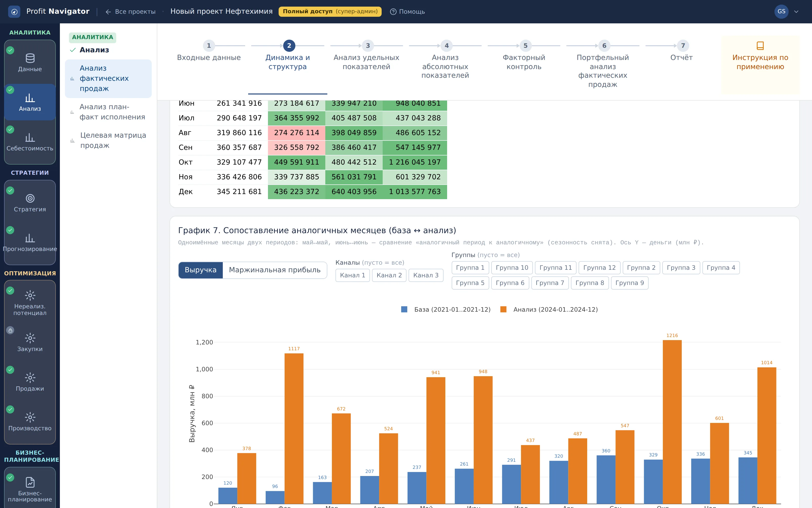Click the Полный доступ (супер-админ) badge

[x=330, y=11]
